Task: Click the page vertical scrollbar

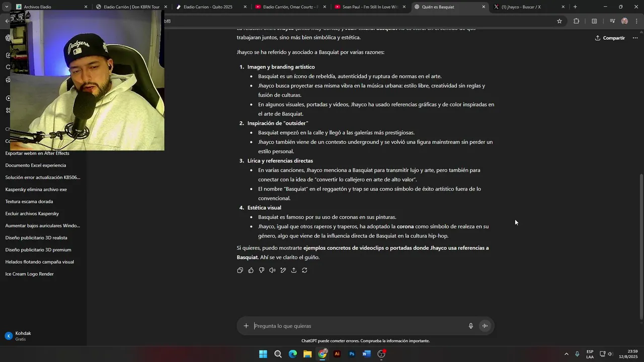Action: tap(641, 246)
